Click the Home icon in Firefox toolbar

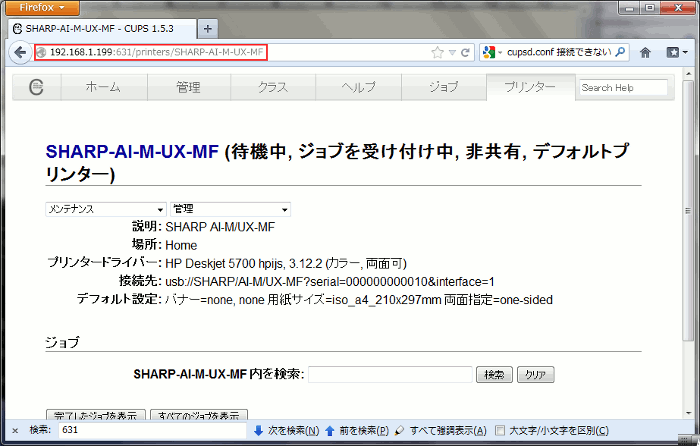646,52
